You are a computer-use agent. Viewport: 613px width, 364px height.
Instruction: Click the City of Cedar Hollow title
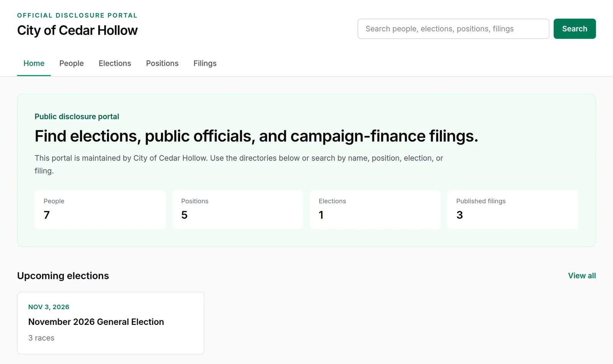[77, 30]
